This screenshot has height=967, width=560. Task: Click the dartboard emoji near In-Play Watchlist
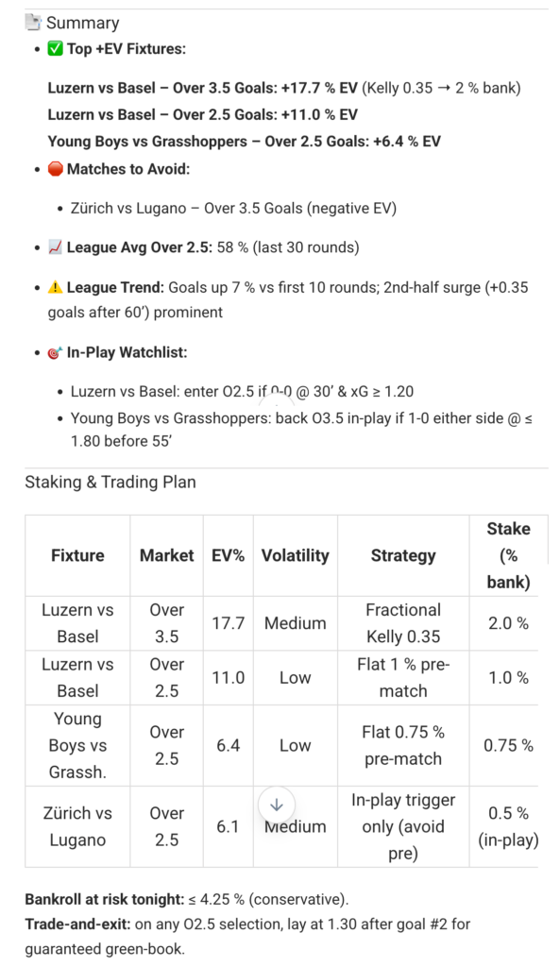[56, 353]
